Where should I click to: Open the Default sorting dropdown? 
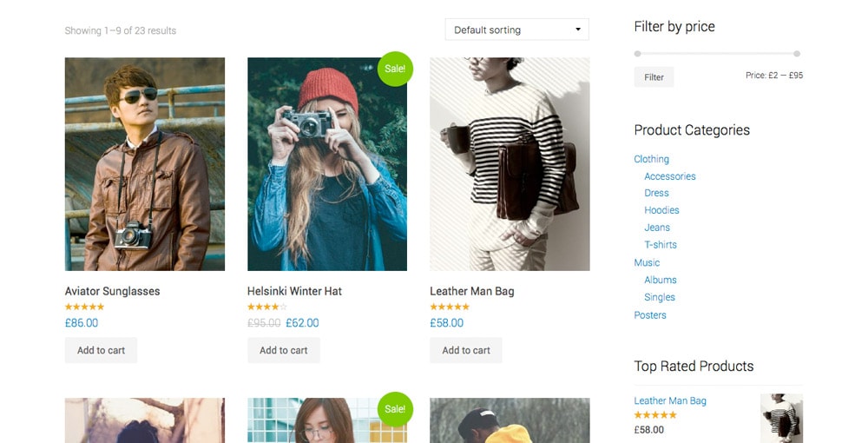coord(516,30)
